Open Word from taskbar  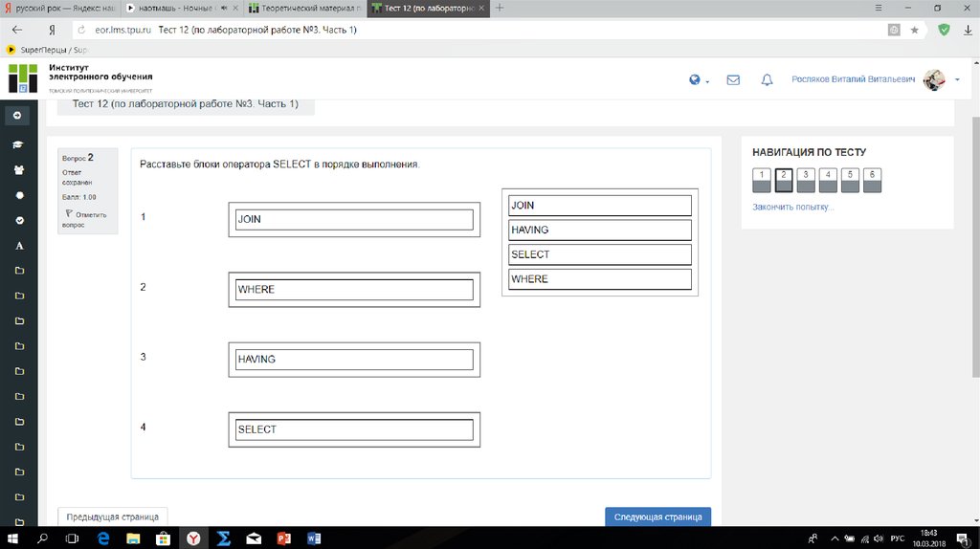(314, 538)
